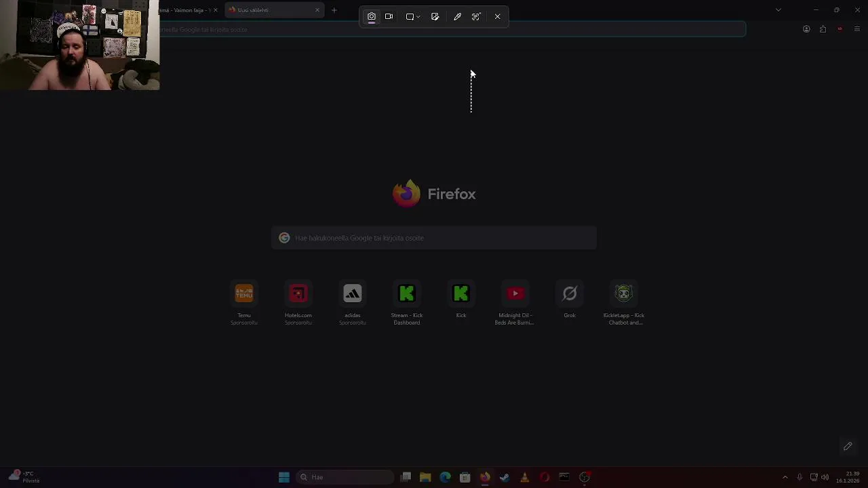Select the screenshot camera mode in snipping toolbar
The image size is (868, 488).
click(x=372, y=16)
